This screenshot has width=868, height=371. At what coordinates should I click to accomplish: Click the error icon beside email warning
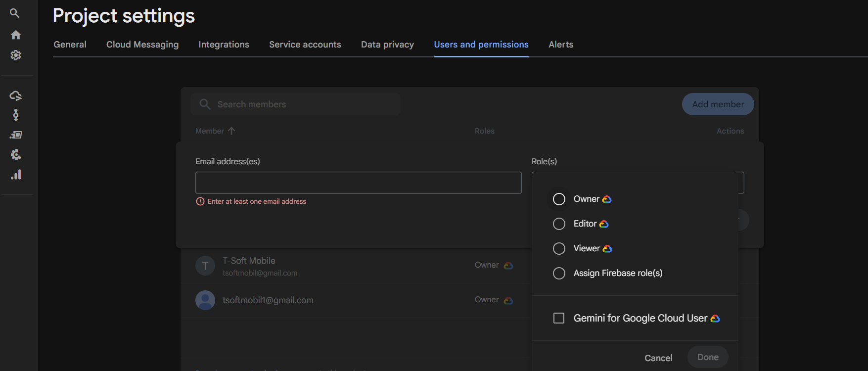click(x=200, y=201)
